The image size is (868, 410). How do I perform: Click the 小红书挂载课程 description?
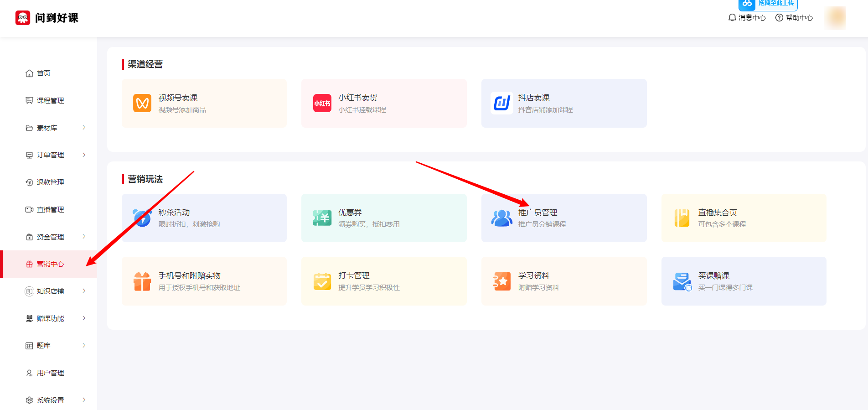click(362, 110)
